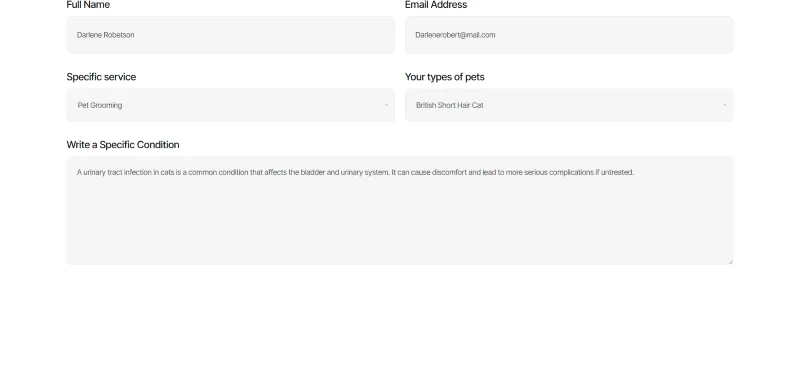The width and height of the screenshot is (800, 378).
Task: Click the word untreated in condition text
Action: (x=617, y=172)
